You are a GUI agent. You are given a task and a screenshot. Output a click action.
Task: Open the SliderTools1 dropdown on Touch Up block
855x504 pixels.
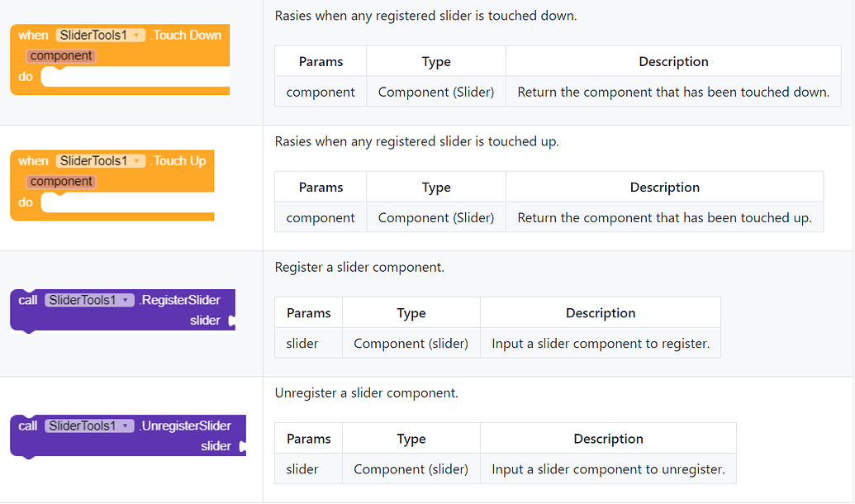pos(100,160)
